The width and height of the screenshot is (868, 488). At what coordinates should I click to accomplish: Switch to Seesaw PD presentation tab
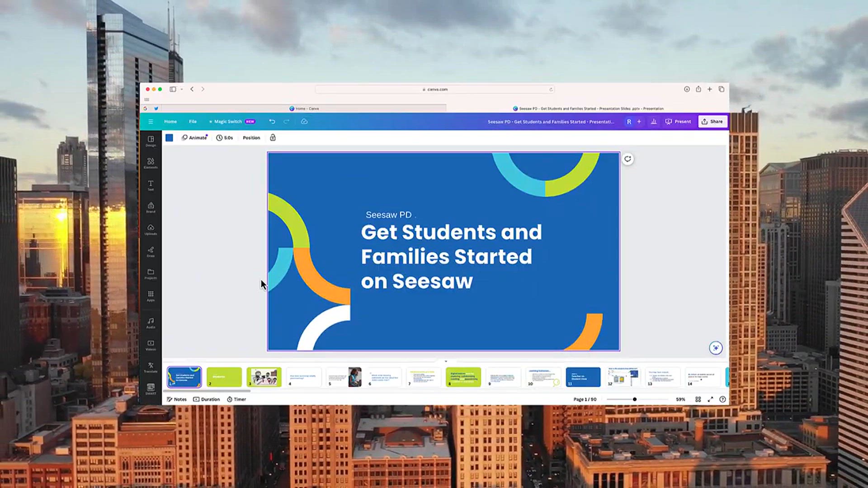(588, 108)
